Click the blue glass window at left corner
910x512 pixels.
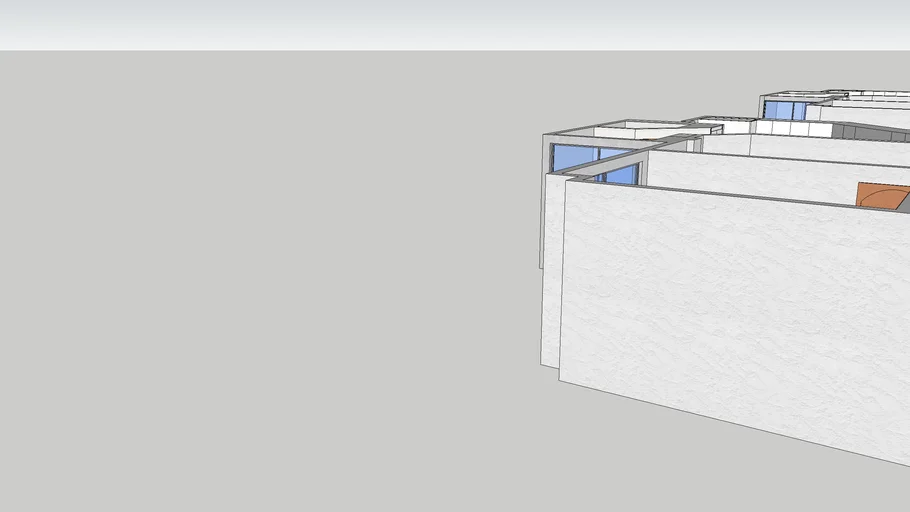pos(572,156)
